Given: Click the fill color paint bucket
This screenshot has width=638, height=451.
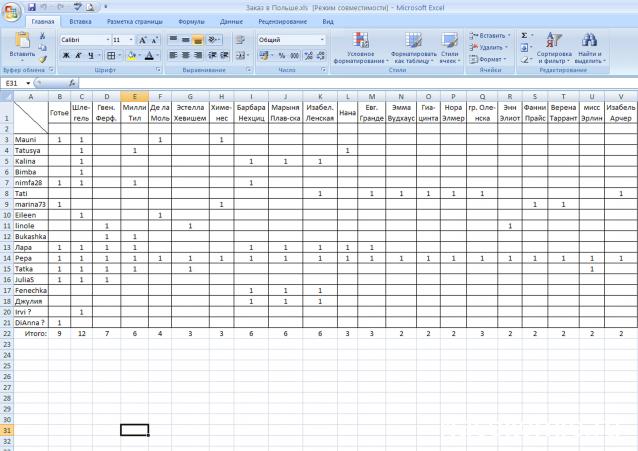Looking at the screenshot, I should coord(133,56).
